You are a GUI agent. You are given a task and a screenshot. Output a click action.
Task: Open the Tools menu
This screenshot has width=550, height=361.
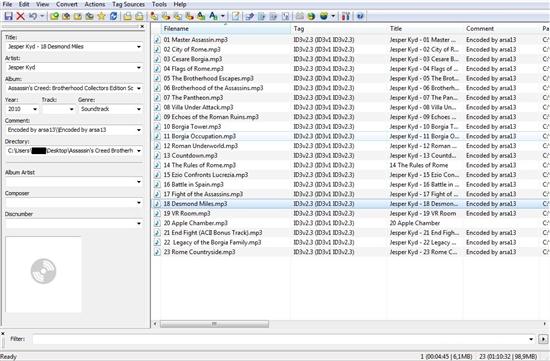point(159,4)
